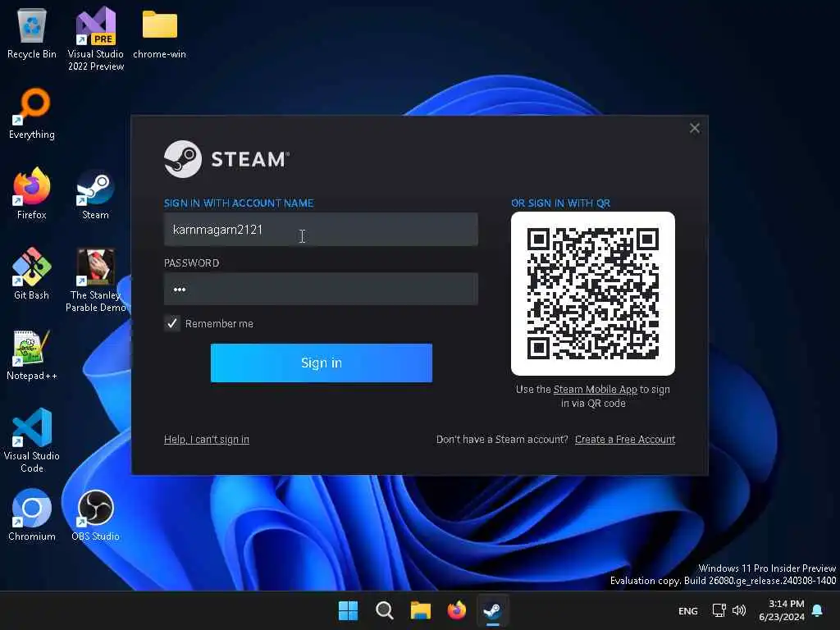Open taskbar Search
Viewport: 840px width, 630px height.
pos(384,610)
